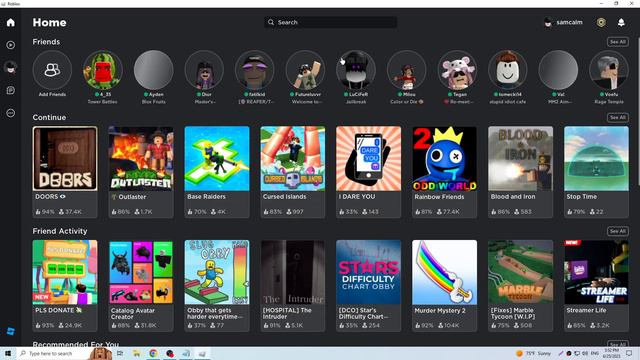Click the Windows Start button

point(8,353)
